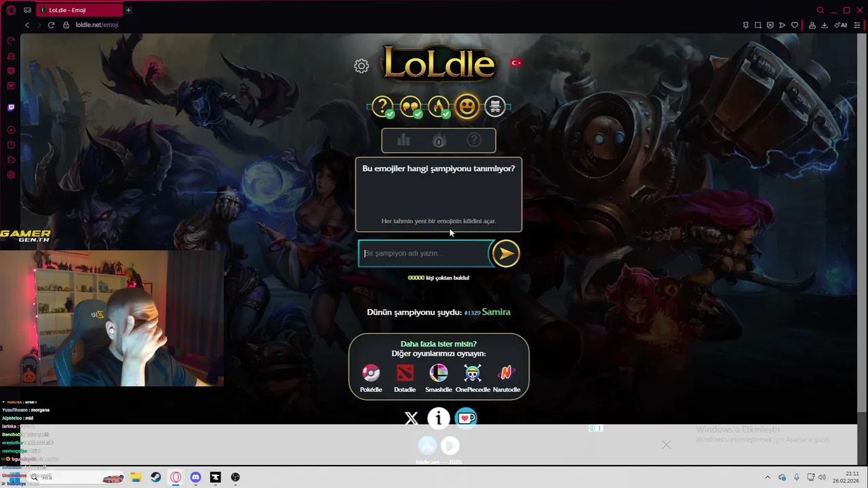Open the App Store download icon
Viewport: 868px width, 488px height.
pos(427,445)
